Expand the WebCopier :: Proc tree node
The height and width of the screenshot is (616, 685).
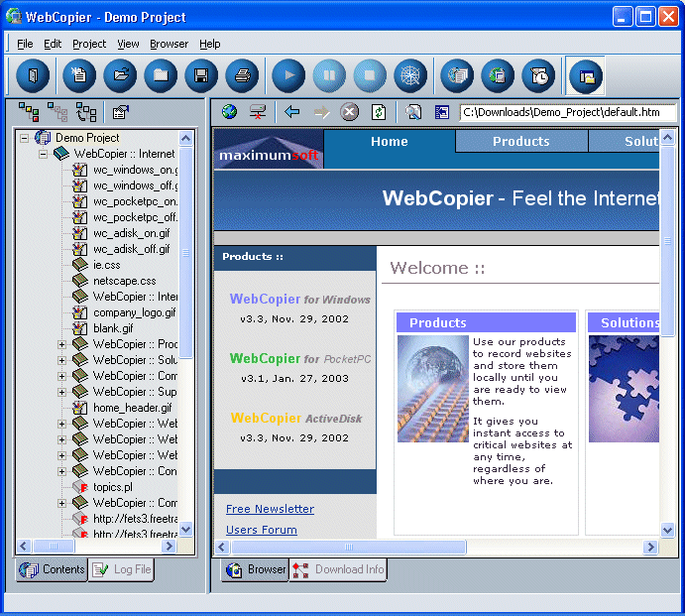click(61, 344)
